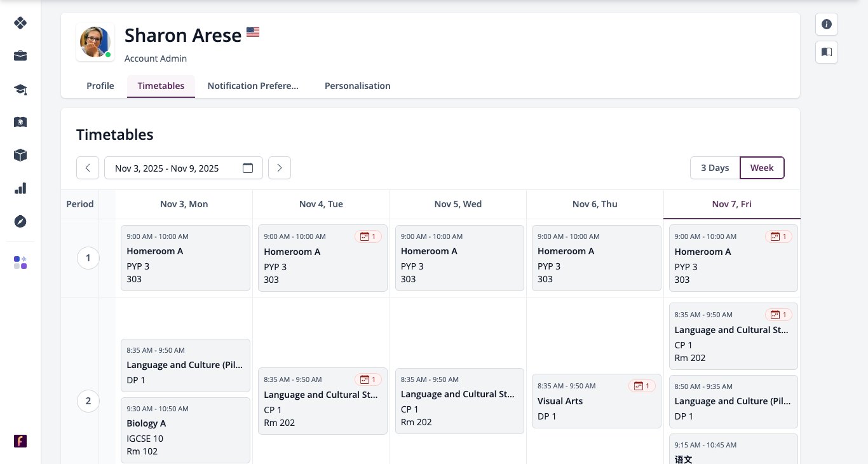The width and height of the screenshot is (868, 464).
Task: Open the Personalisation tab
Action: 358,86
